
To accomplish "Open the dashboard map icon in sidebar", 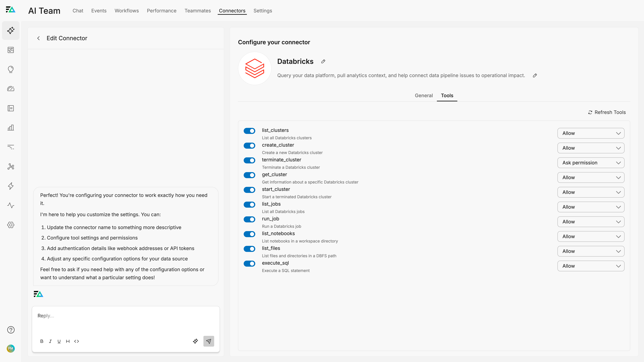I will [11, 50].
